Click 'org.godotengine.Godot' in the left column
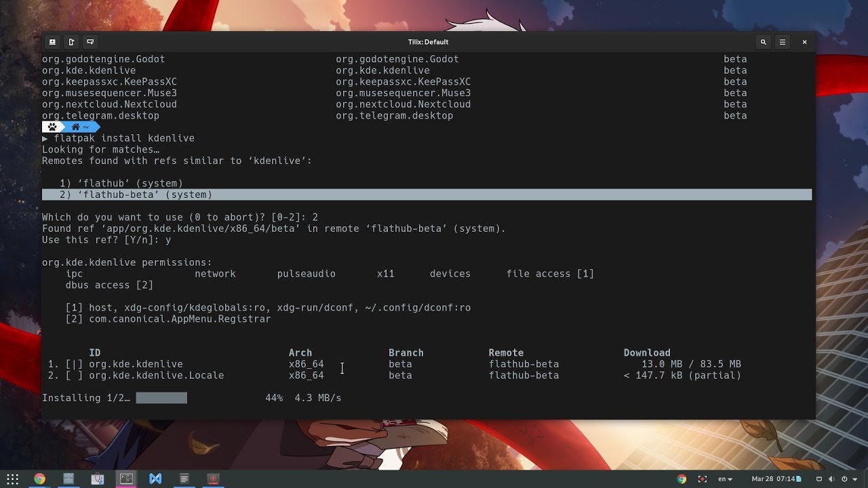This screenshot has height=488, width=868. 104,59
